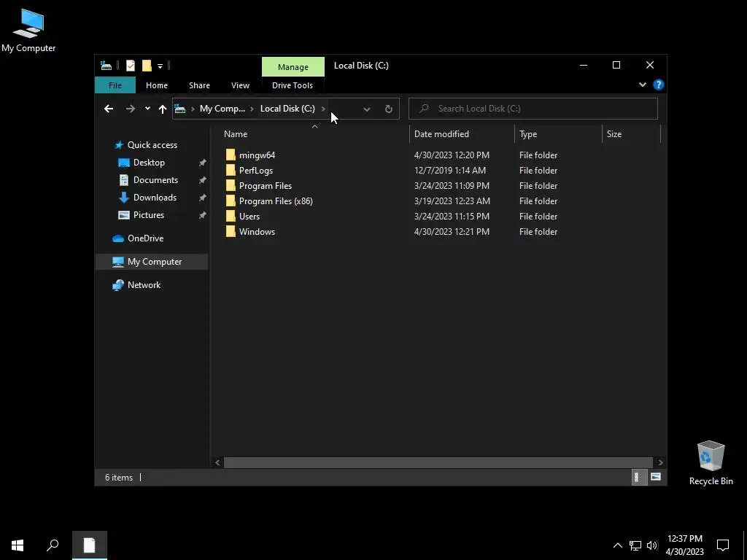Screen dimensions: 747x560
Task: Click the Refresh button in the address bar
Action: click(389, 109)
